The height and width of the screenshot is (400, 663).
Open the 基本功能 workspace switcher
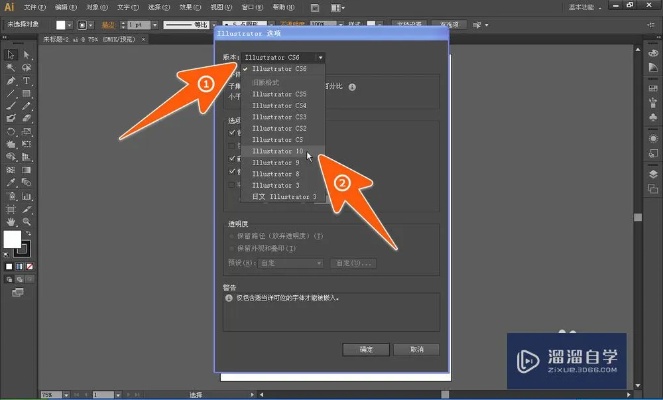click(x=585, y=7)
